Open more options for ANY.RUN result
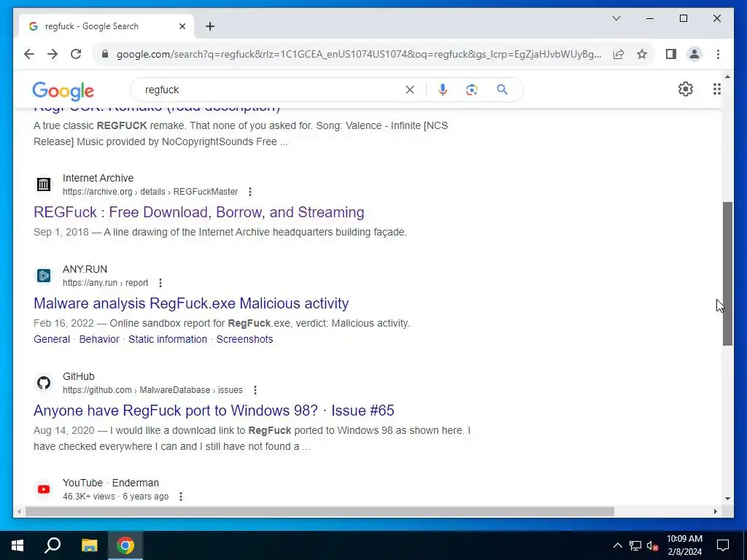This screenshot has height=560, width=747. (160, 283)
